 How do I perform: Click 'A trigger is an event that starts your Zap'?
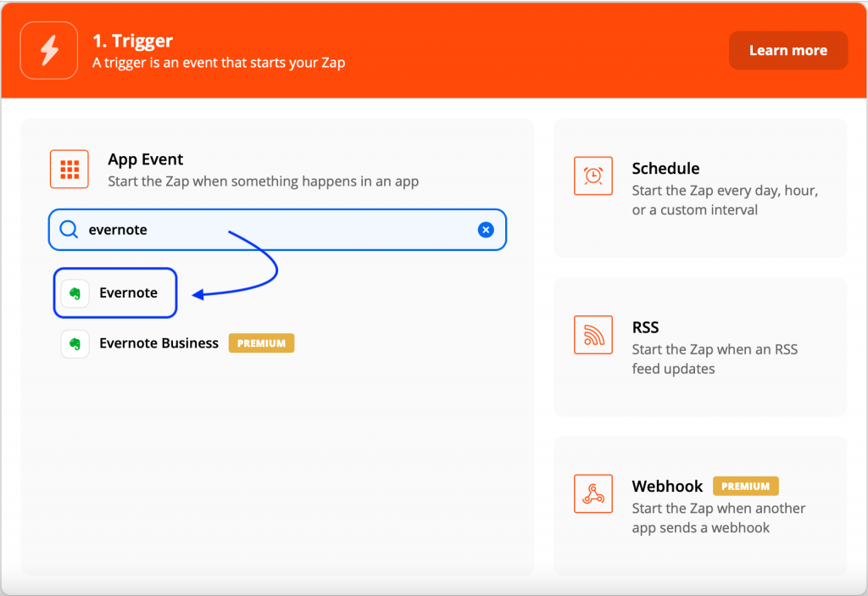(x=219, y=63)
